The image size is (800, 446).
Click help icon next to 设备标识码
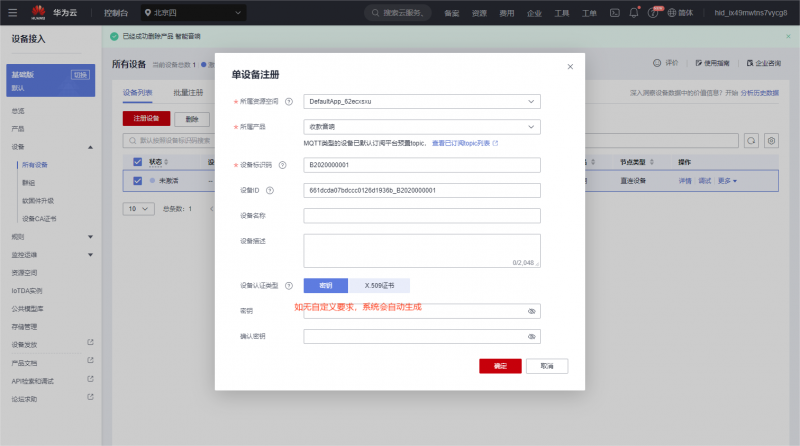(x=283, y=165)
